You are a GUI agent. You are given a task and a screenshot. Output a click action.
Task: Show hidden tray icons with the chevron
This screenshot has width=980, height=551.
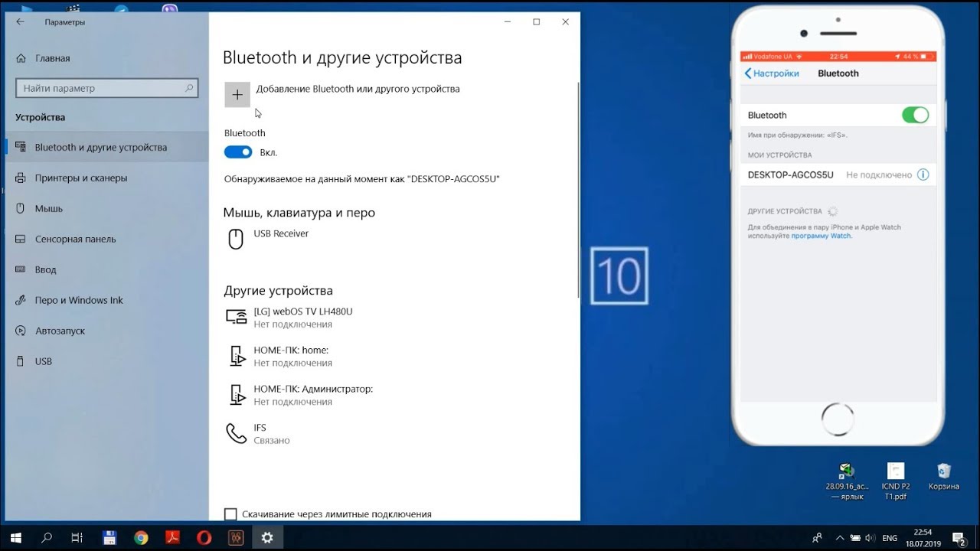click(840, 538)
